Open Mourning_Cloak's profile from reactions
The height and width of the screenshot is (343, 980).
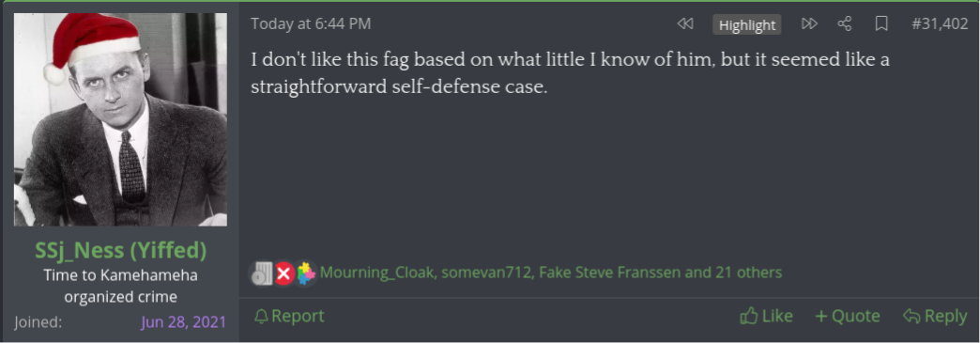(x=376, y=273)
